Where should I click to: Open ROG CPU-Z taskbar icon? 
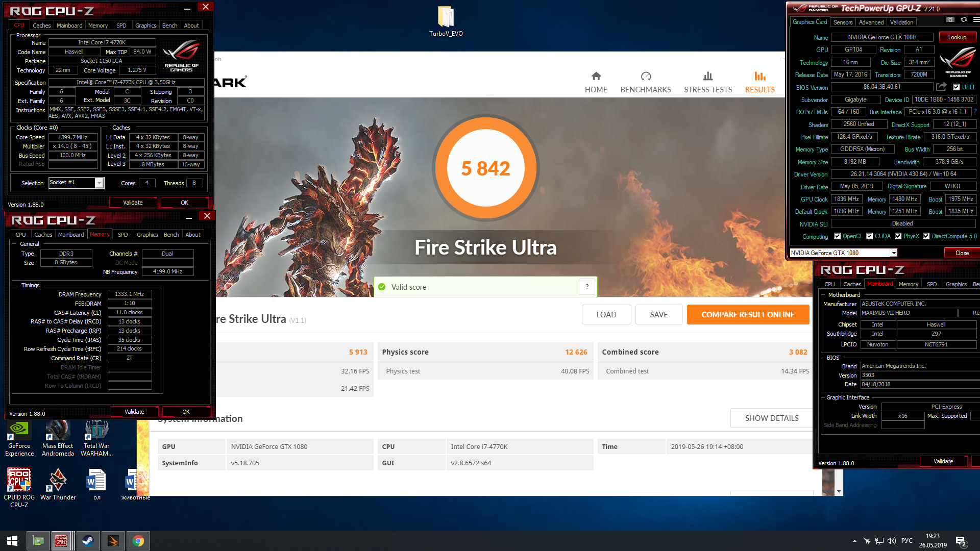coord(61,541)
